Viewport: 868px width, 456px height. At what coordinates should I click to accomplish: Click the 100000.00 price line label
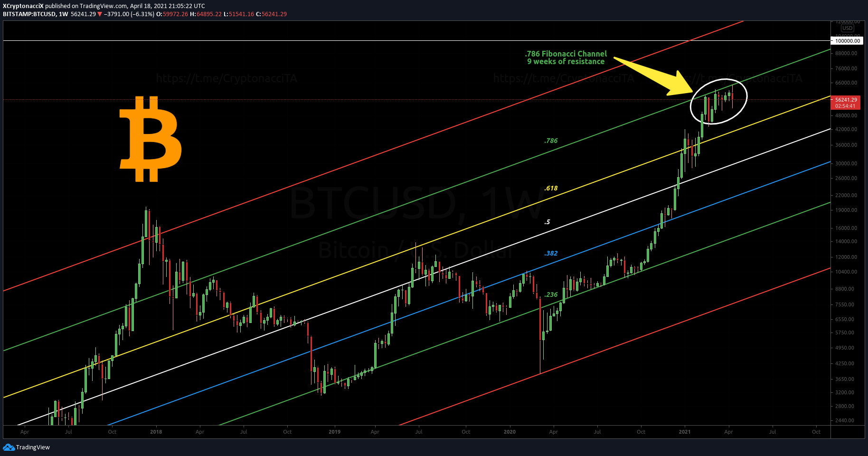coord(848,41)
